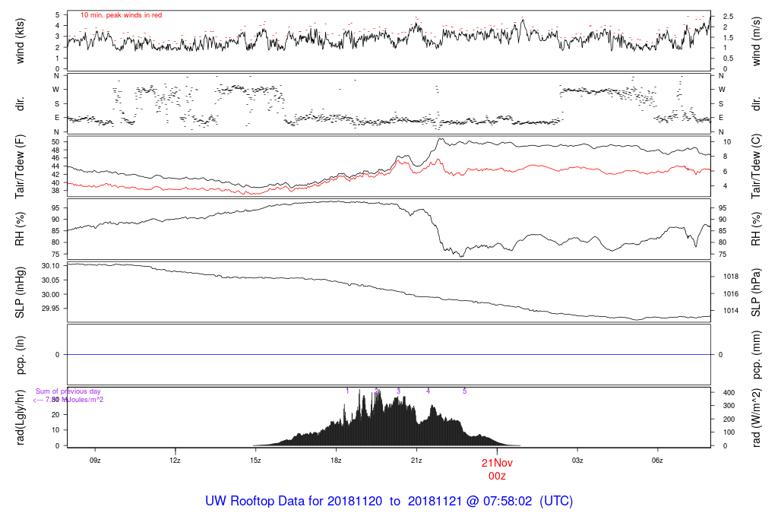Image resolution: width=778 pixels, height=532 pixels.
Task: Click purple marker '5' above radiation plot
Action: [464, 391]
